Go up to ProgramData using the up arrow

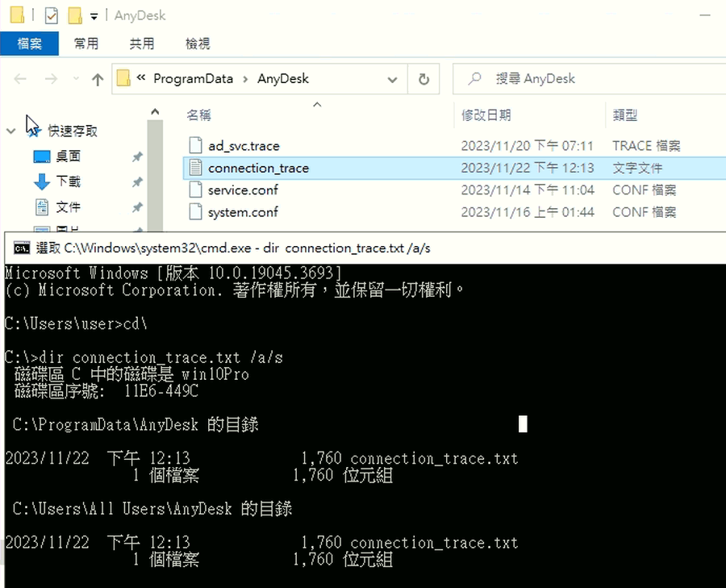pos(97,78)
